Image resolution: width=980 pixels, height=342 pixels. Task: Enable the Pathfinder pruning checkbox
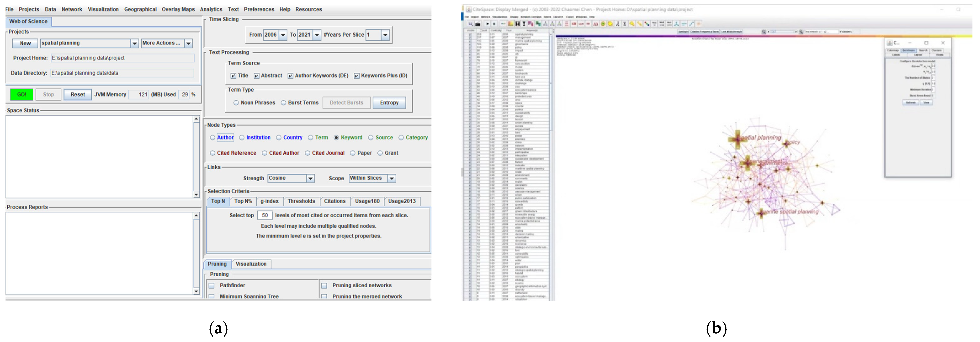tap(212, 286)
